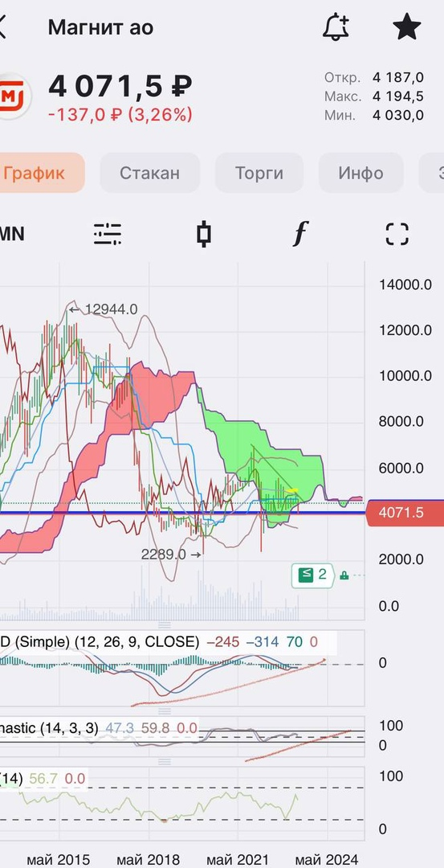This screenshot has height=868, width=444.
Task: Tap the RSI (14) 56.7 legend
Action: pos(43,779)
